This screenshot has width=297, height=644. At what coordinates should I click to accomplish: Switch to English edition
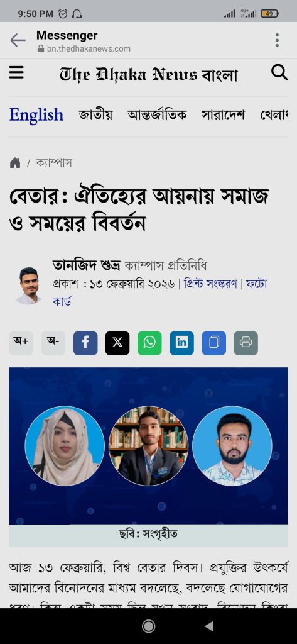tap(36, 115)
